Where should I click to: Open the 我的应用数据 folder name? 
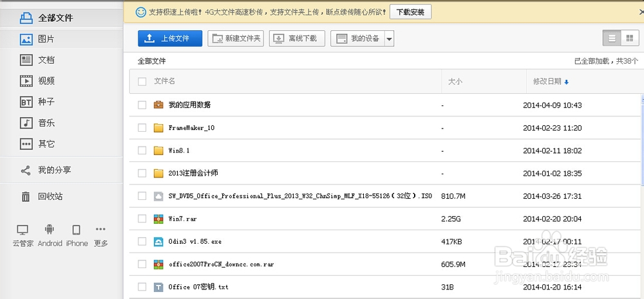189,105
